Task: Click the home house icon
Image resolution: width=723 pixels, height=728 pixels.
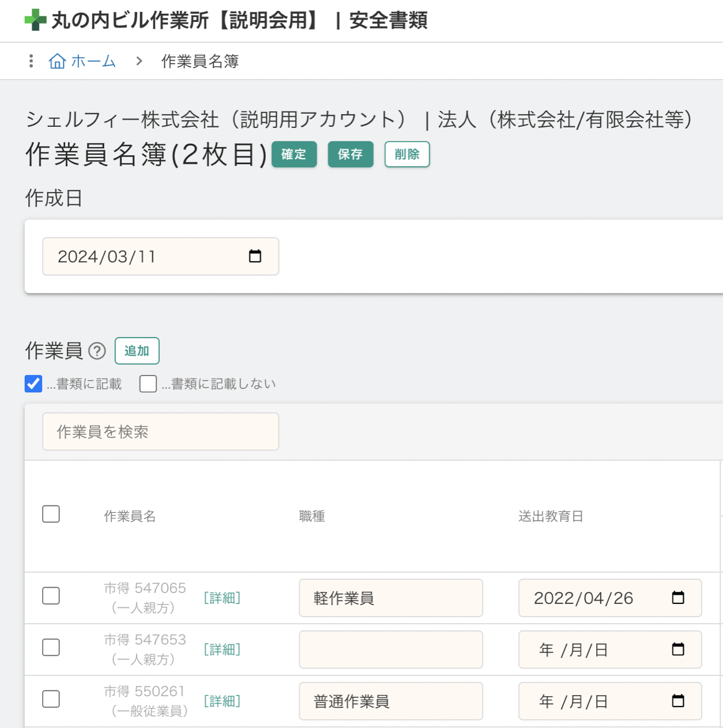Action: click(x=57, y=61)
